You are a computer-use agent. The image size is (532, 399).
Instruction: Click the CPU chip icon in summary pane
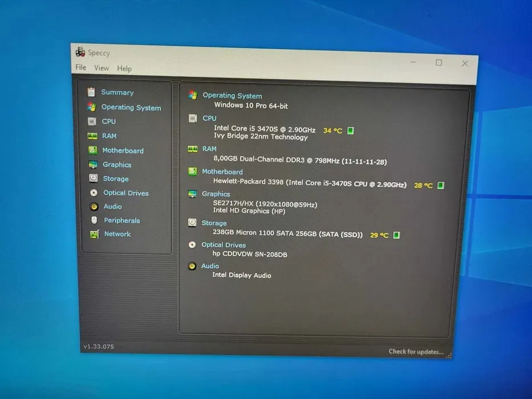(x=193, y=118)
